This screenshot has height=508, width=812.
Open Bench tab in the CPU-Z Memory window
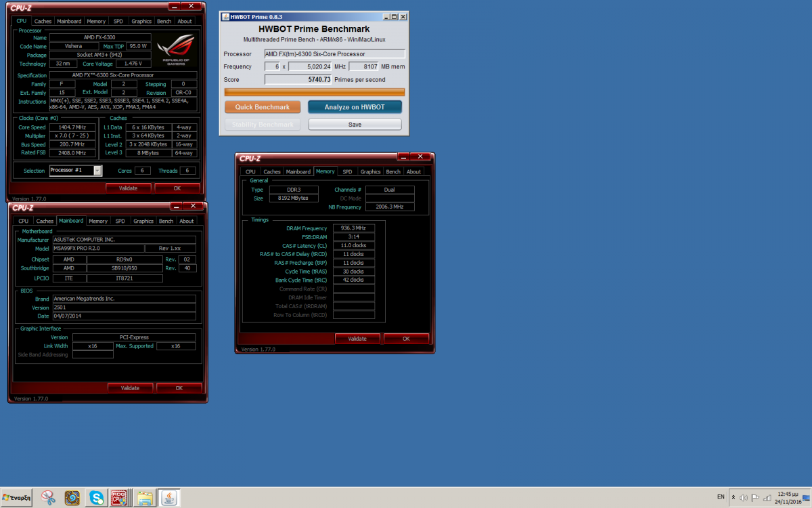point(393,171)
